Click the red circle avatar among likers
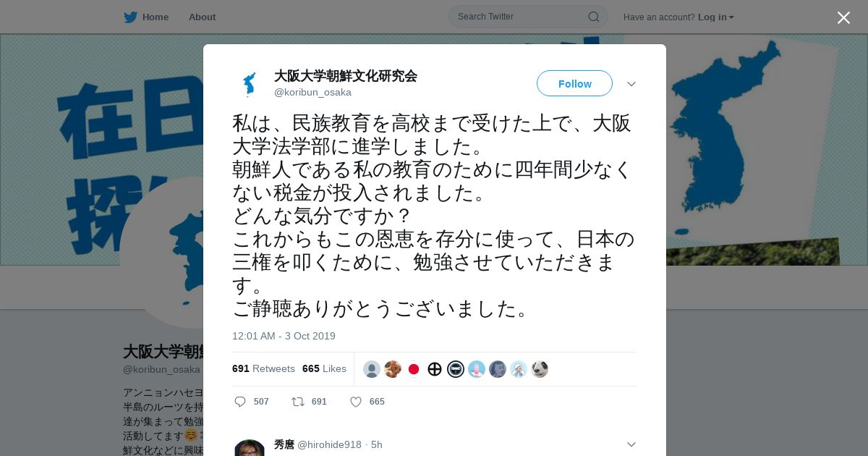The image size is (868, 456). (x=414, y=369)
